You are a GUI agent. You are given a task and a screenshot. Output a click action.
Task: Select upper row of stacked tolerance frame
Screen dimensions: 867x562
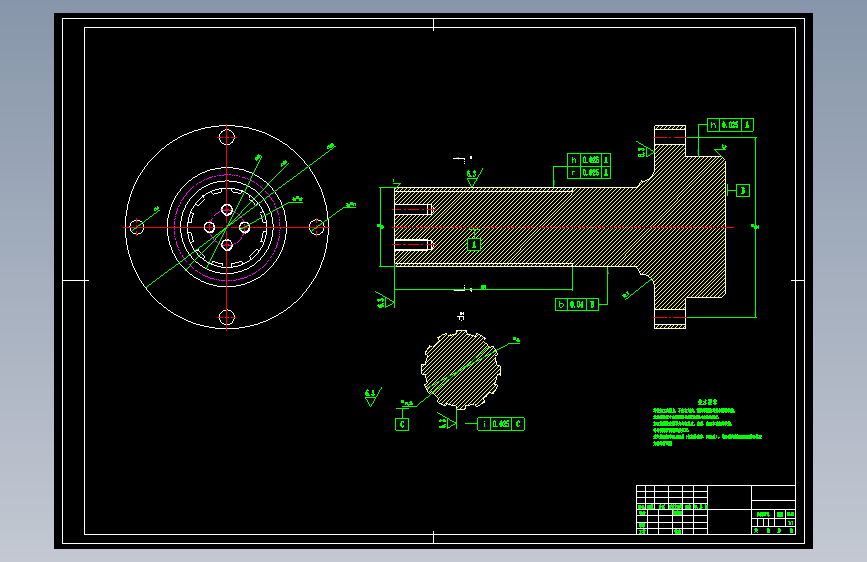point(589,160)
